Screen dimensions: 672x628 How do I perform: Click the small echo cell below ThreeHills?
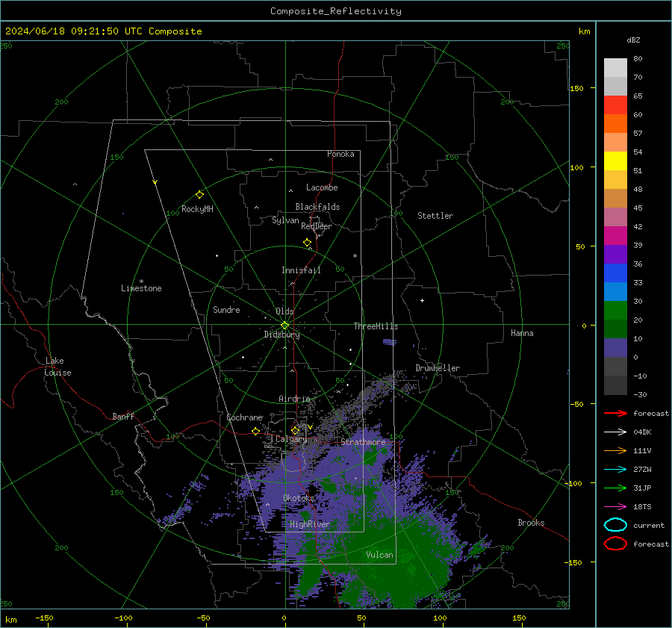[x=390, y=342]
